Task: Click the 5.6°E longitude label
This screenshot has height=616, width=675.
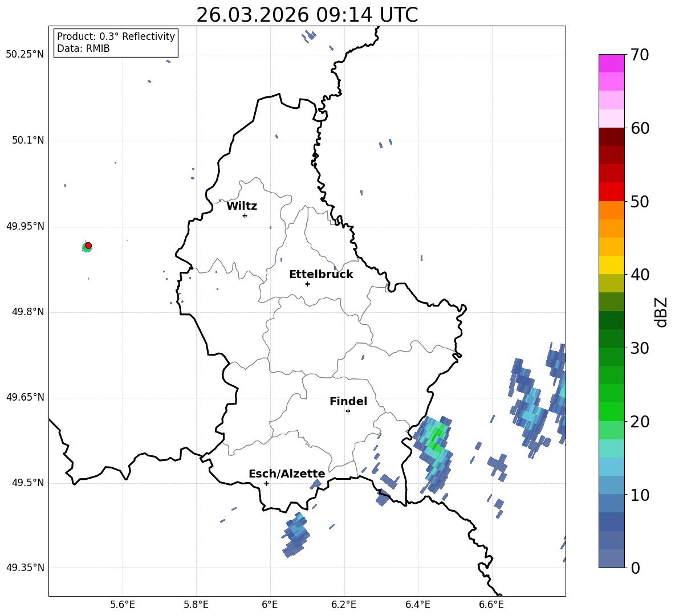Action: [123, 605]
